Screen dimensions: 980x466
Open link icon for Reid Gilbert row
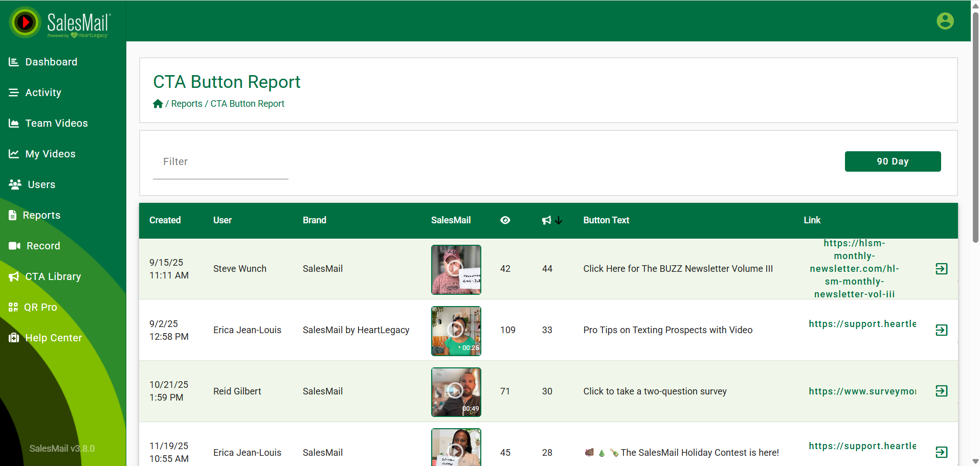coord(941,391)
